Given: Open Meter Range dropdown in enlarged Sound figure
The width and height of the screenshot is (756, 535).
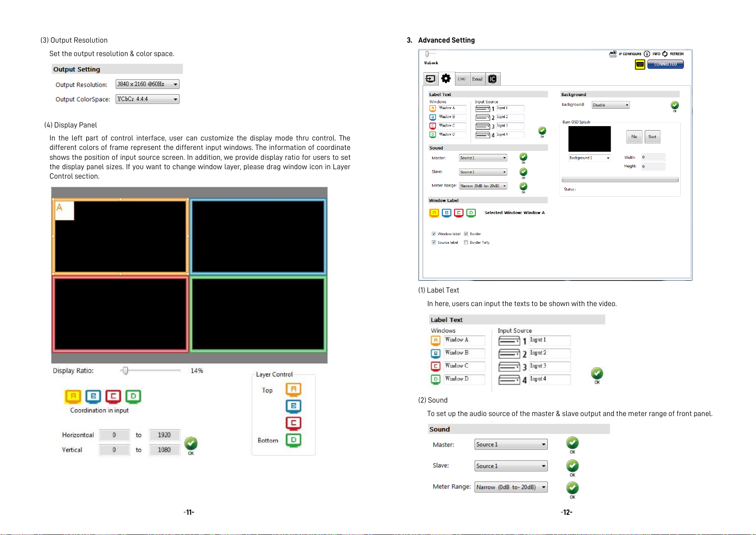Looking at the screenshot, I should [x=511, y=487].
